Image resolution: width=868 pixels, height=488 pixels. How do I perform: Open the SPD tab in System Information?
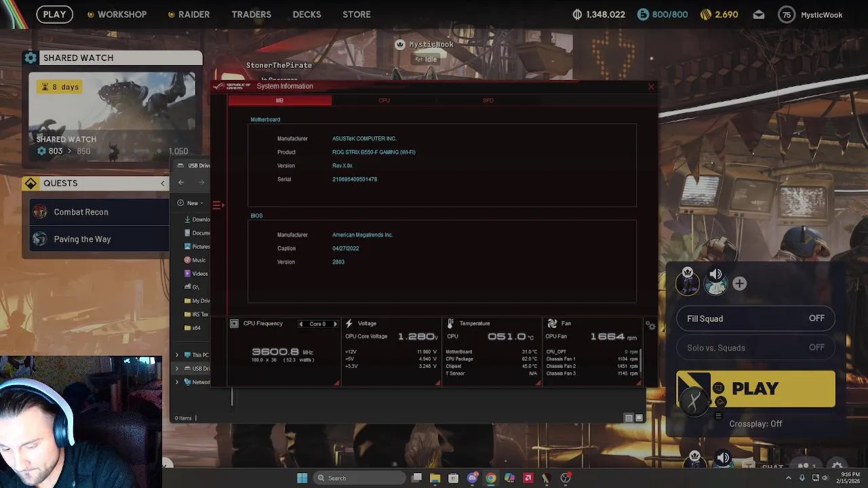pyautogui.click(x=488, y=100)
